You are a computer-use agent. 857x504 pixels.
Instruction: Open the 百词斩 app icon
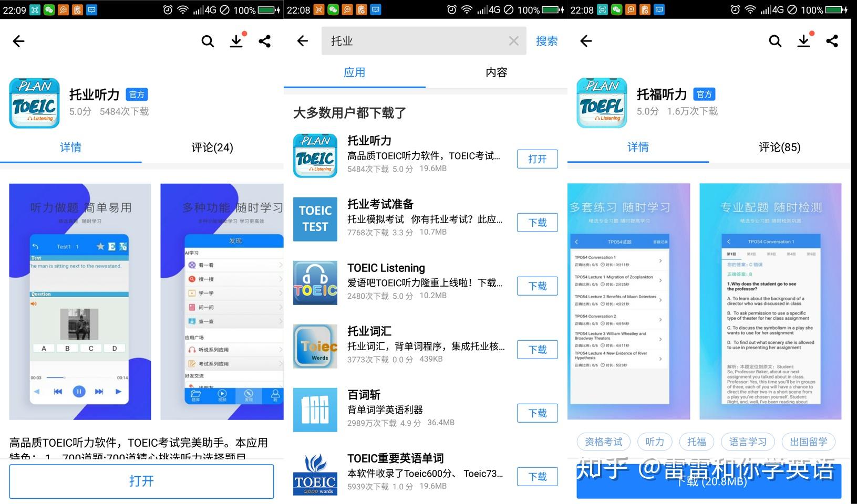coord(315,409)
